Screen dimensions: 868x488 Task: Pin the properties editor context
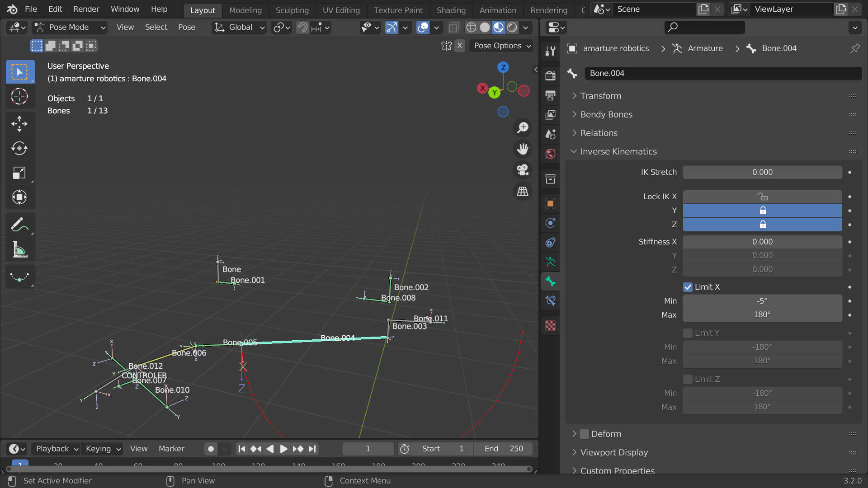(x=855, y=48)
